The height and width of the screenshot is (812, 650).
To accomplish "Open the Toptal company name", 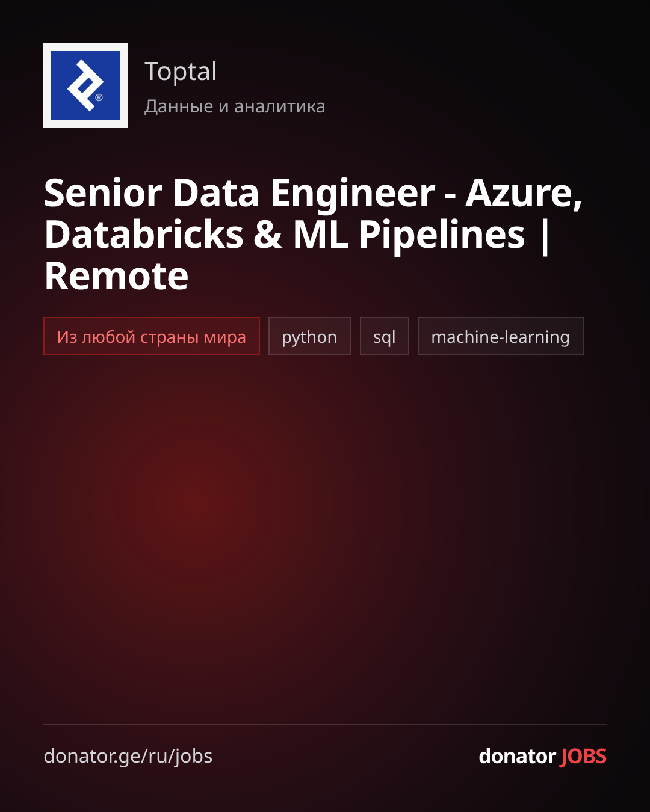I will (181, 72).
